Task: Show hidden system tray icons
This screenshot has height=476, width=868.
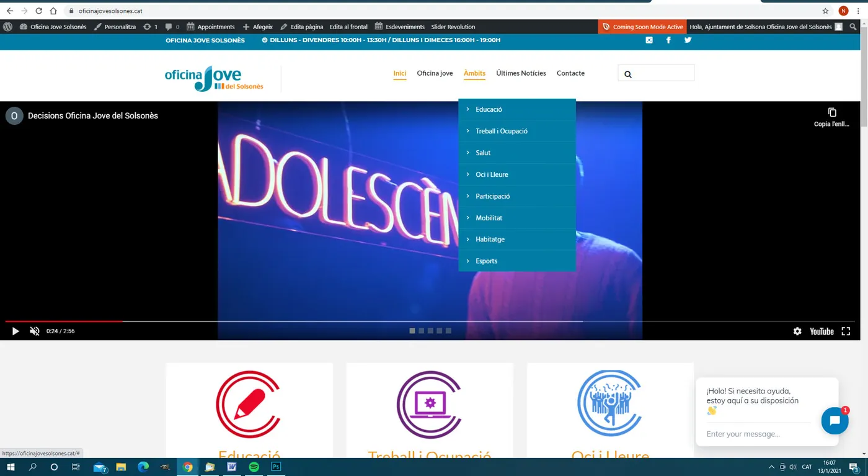Action: point(771,467)
